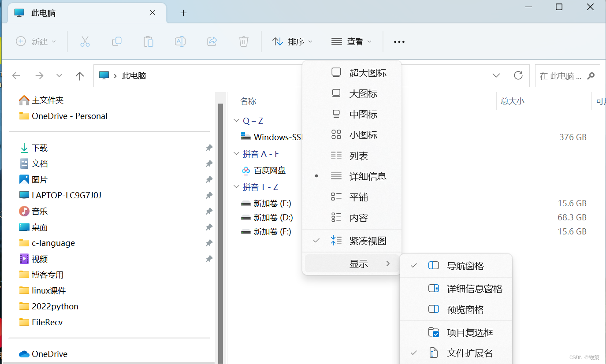The width and height of the screenshot is (606, 364).
Task: Collapse the 拼音 A - F group
Action: pyautogui.click(x=236, y=154)
